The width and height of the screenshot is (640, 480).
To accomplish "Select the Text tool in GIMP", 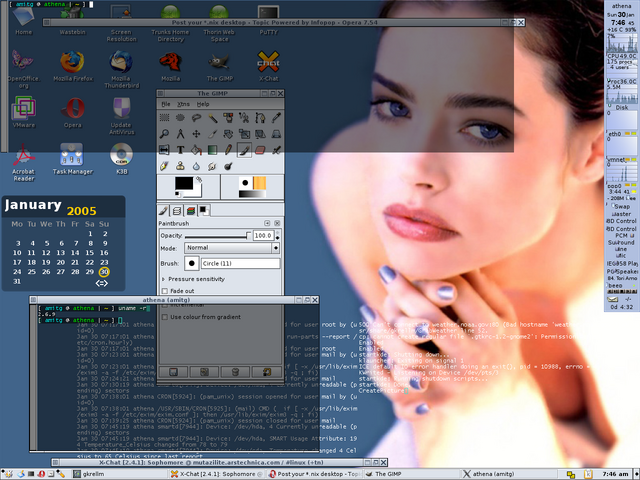I will click(180, 150).
